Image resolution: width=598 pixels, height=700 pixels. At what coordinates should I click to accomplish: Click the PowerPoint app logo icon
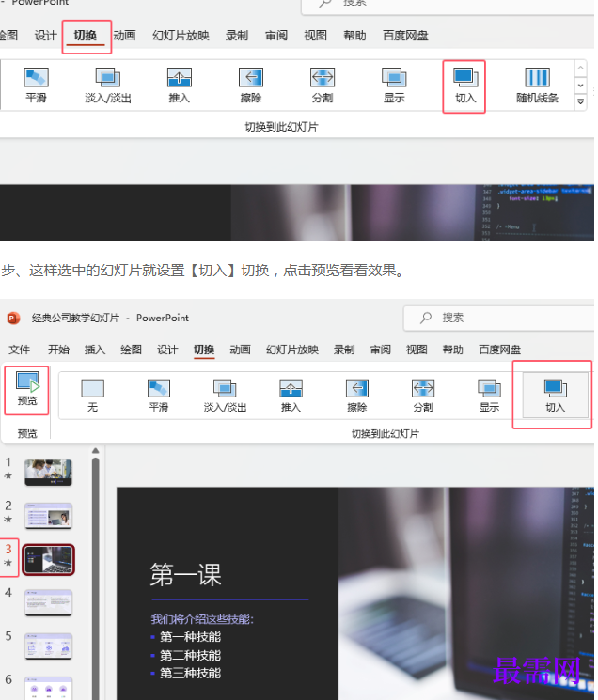click(13, 318)
